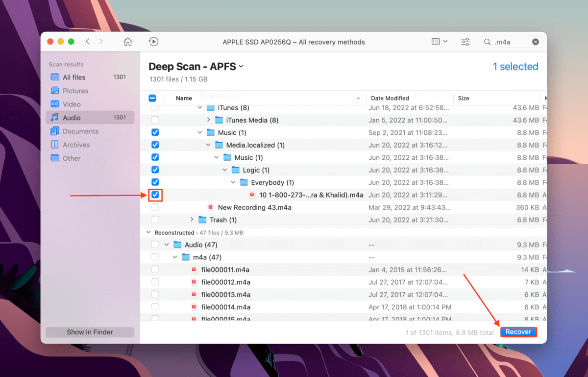Collapse the Audio (47) folder
588x377 pixels.
point(167,245)
